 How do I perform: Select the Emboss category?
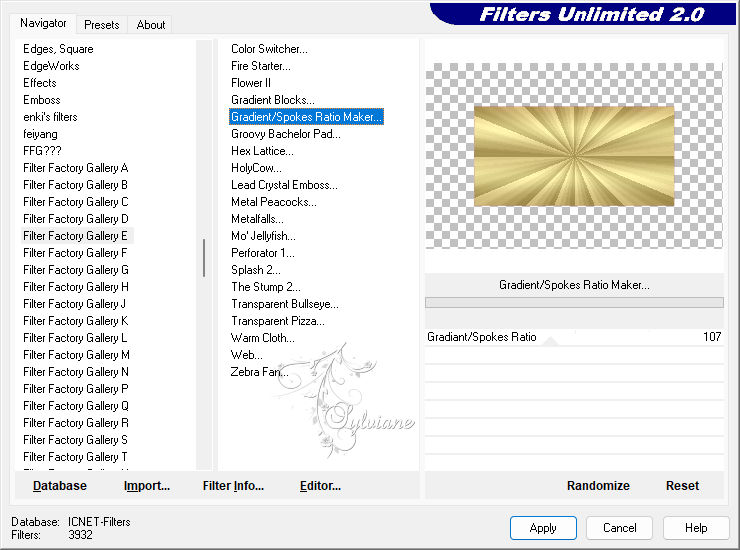point(42,100)
